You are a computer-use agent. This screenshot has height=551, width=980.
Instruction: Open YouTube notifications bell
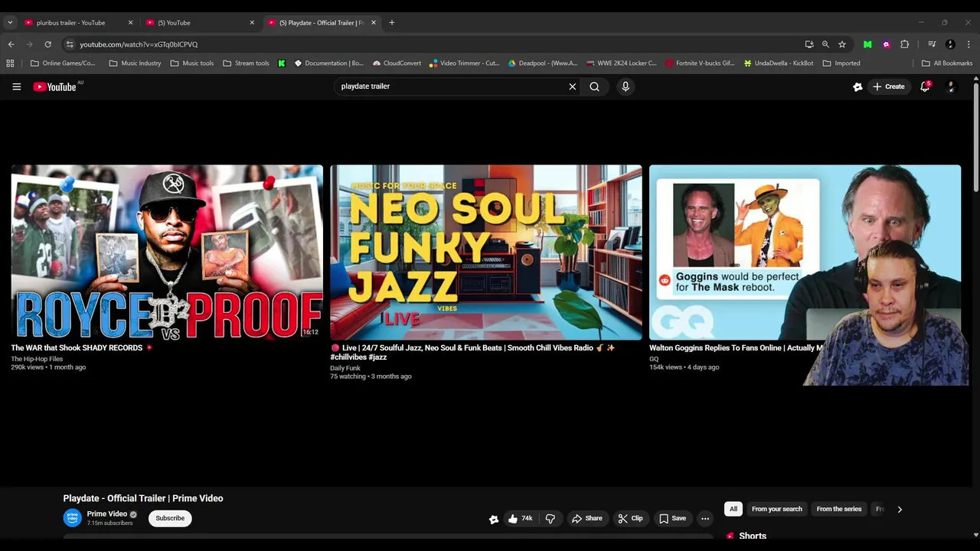(x=925, y=86)
